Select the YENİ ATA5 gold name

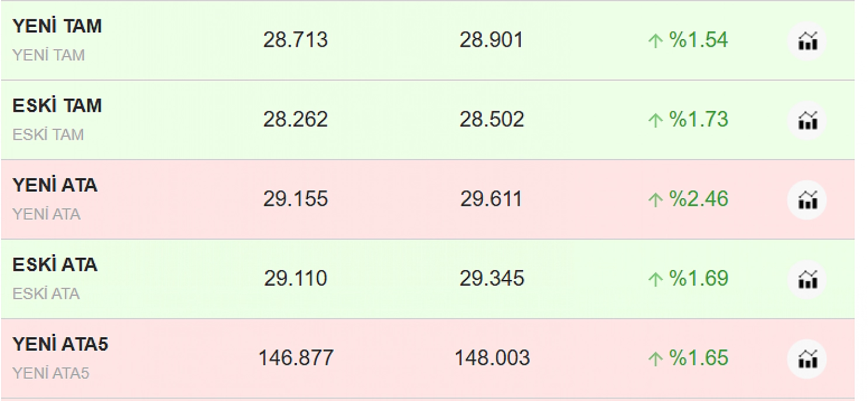pos(60,344)
